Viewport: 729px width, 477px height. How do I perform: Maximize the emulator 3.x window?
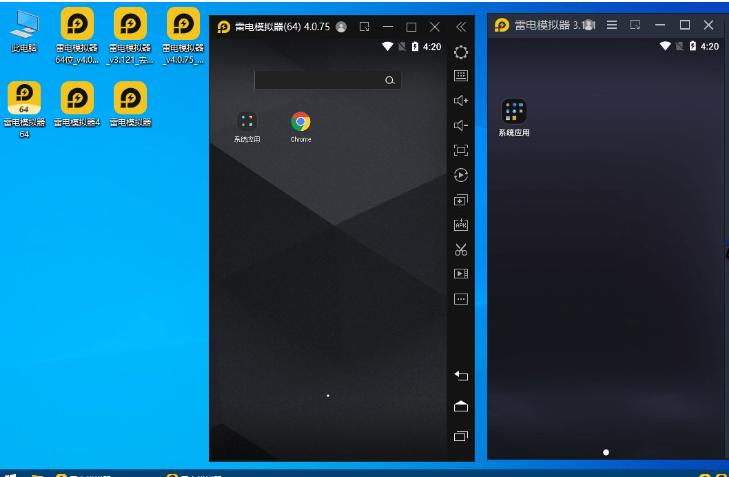684,25
